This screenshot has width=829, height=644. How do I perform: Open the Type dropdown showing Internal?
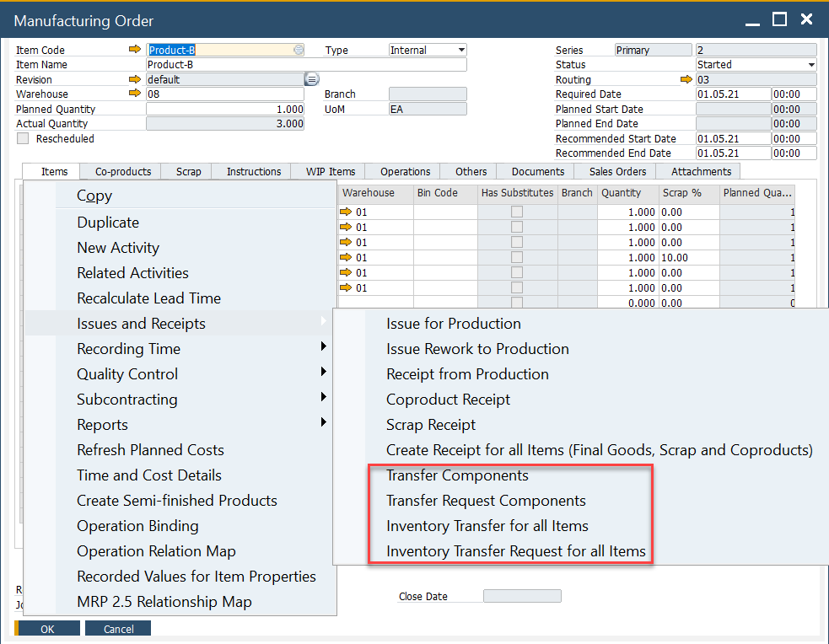coord(460,49)
